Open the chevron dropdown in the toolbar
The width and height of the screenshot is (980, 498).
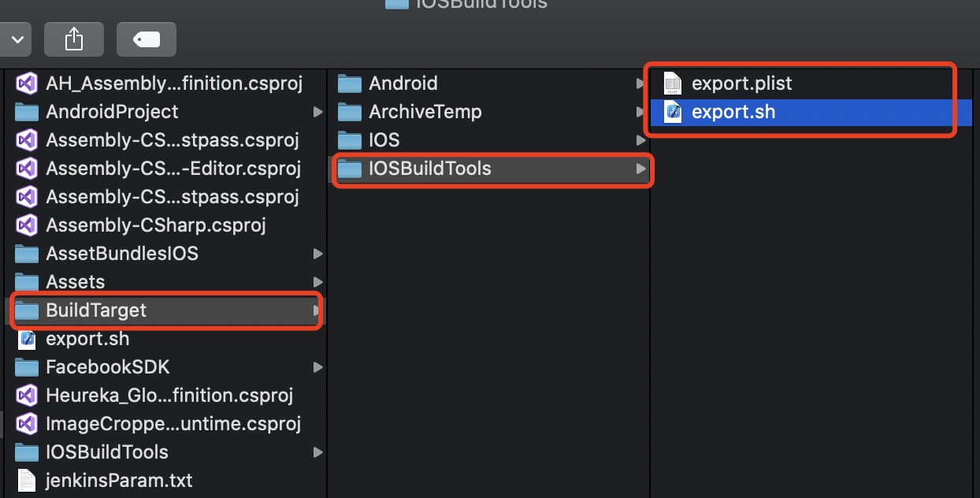[x=16, y=39]
